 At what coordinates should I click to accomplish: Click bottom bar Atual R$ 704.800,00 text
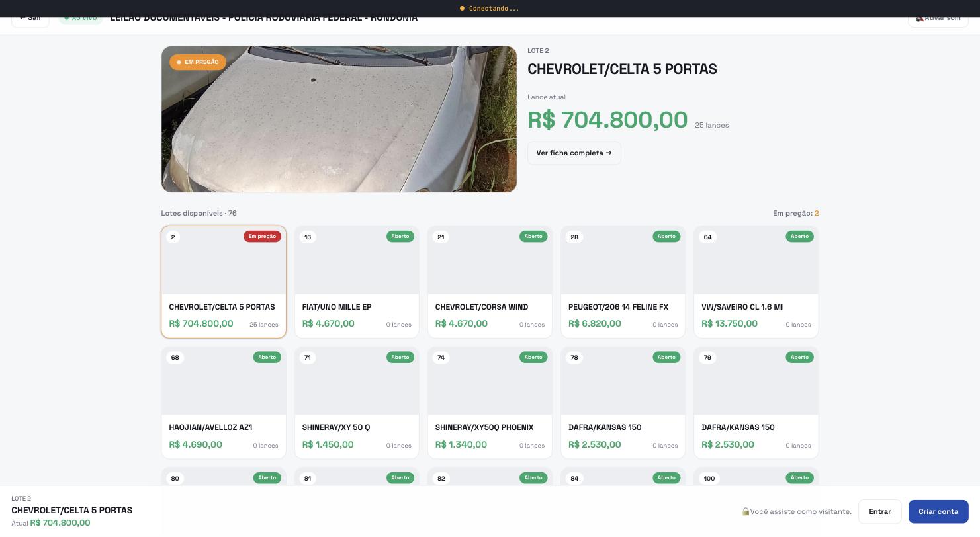click(51, 523)
